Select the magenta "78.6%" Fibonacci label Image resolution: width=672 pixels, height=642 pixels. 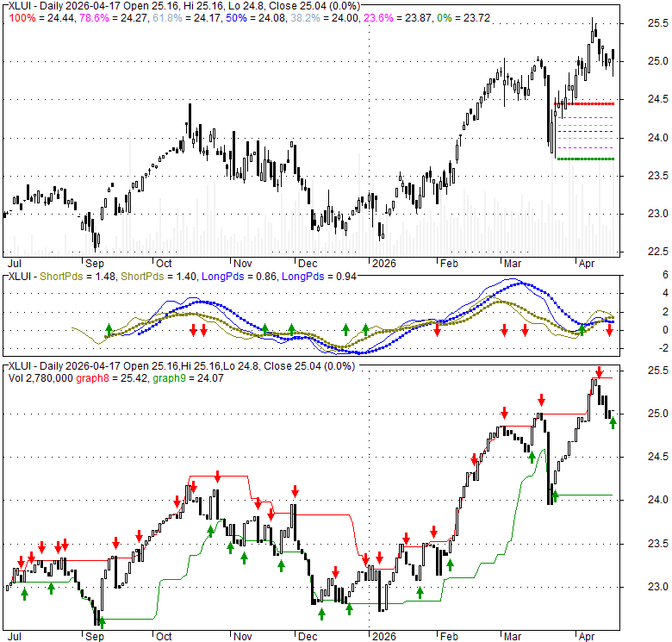pos(94,18)
